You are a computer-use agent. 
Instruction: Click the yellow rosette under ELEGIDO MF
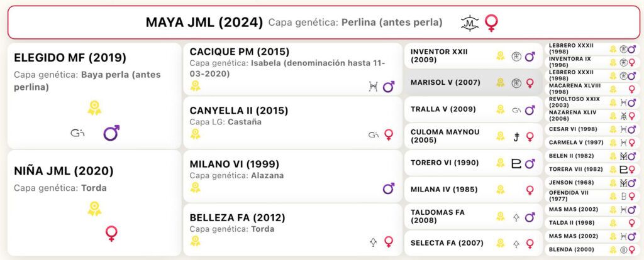(94, 108)
